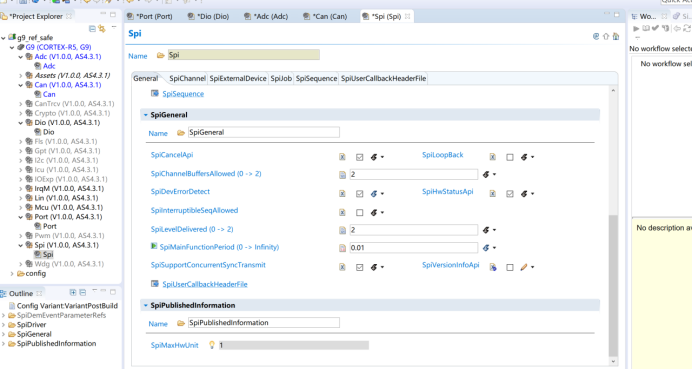Toggle the SpiDevErrorDetect checkbox
This screenshot has width=693, height=369.
359,194
